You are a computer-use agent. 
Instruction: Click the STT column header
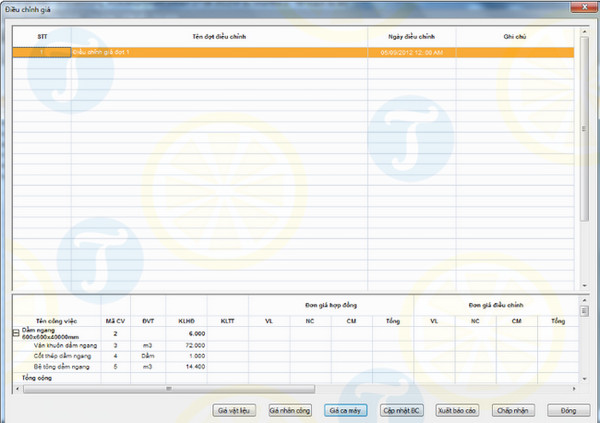tap(42, 36)
